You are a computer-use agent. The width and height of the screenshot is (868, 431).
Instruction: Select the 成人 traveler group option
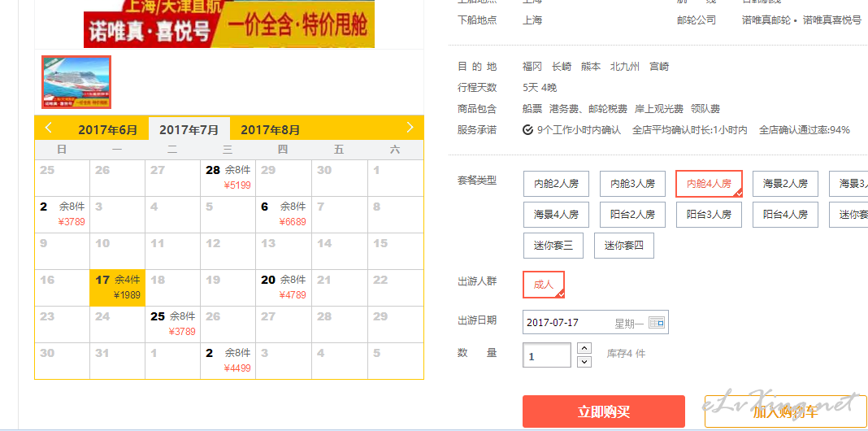(544, 285)
